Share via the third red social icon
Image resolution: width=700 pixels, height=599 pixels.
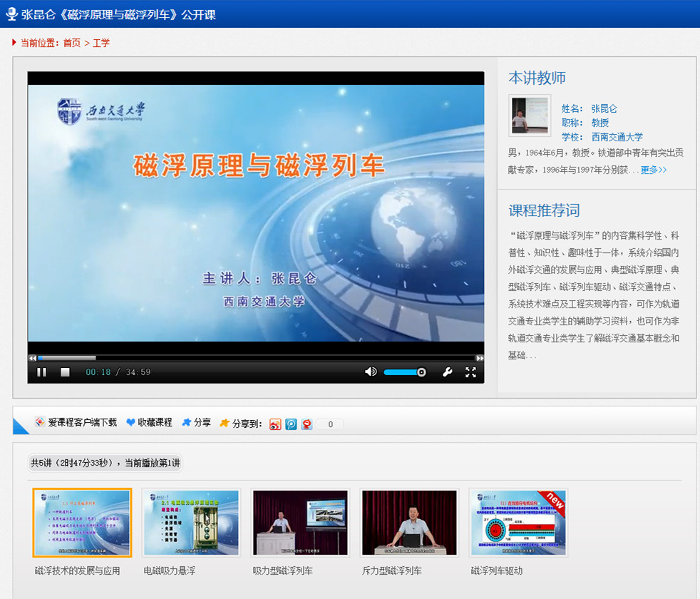(x=307, y=424)
